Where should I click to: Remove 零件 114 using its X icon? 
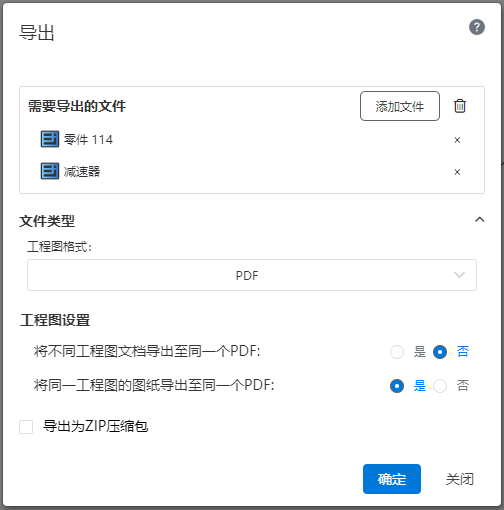(x=457, y=140)
